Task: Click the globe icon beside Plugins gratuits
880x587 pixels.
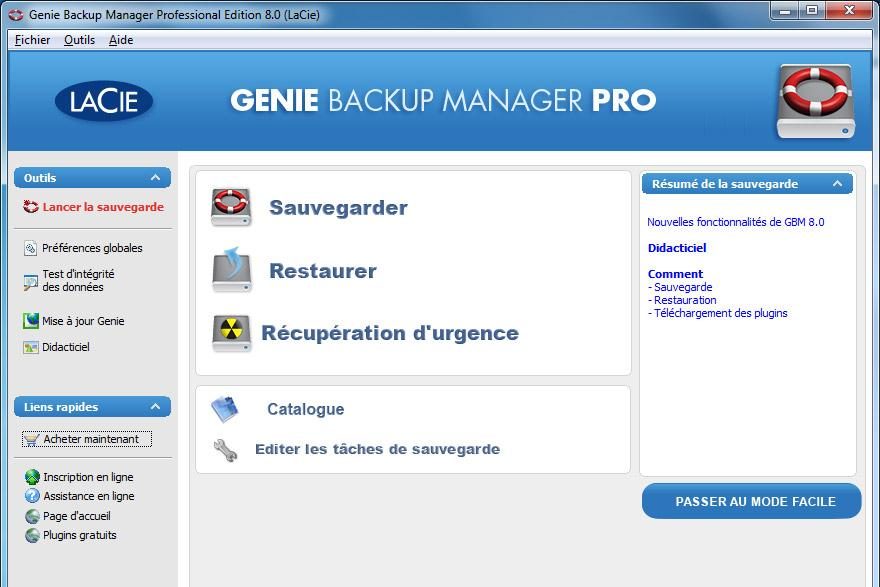Action: 33,535
